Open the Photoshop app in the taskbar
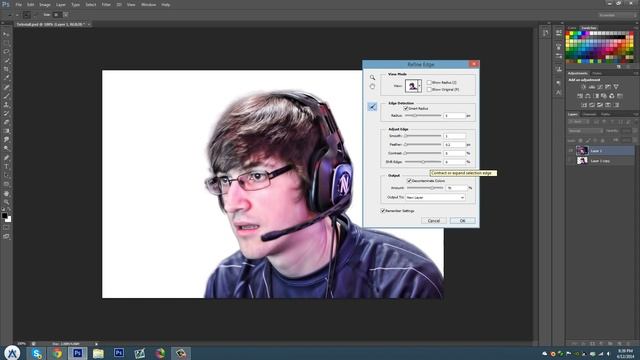 coord(78,353)
